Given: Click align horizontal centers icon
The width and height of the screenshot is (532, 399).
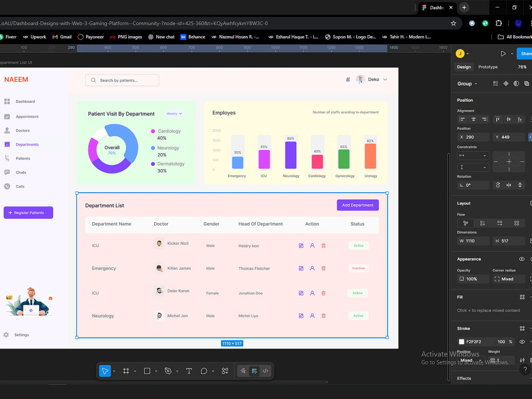Looking at the screenshot, I should [473, 119].
